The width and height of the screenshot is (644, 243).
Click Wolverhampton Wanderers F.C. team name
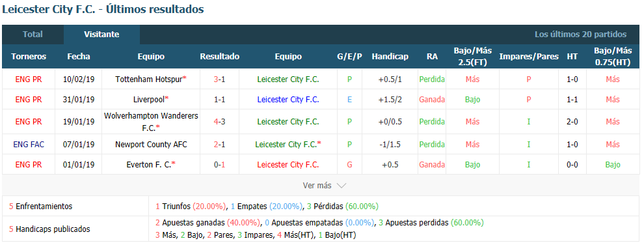pyautogui.click(x=151, y=122)
